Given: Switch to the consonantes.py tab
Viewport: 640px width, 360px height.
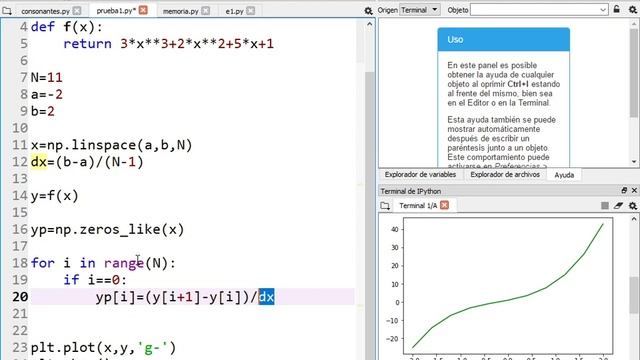Looking at the screenshot, I should (45, 11).
